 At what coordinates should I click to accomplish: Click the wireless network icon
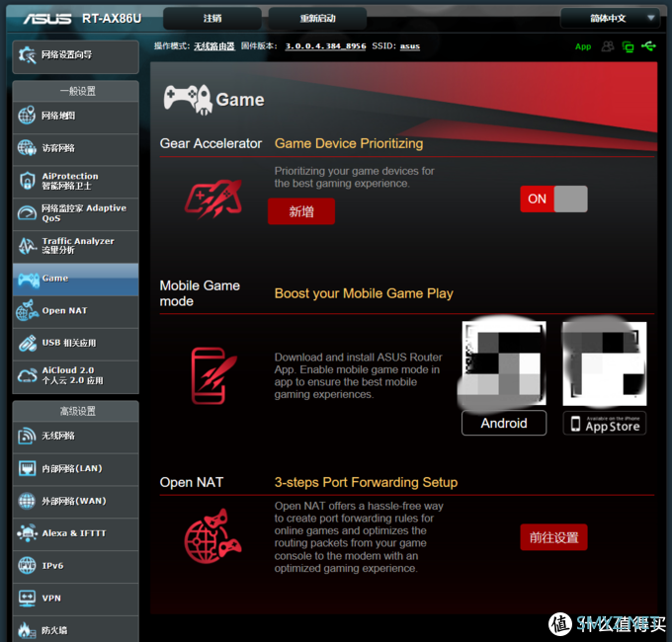[27, 436]
